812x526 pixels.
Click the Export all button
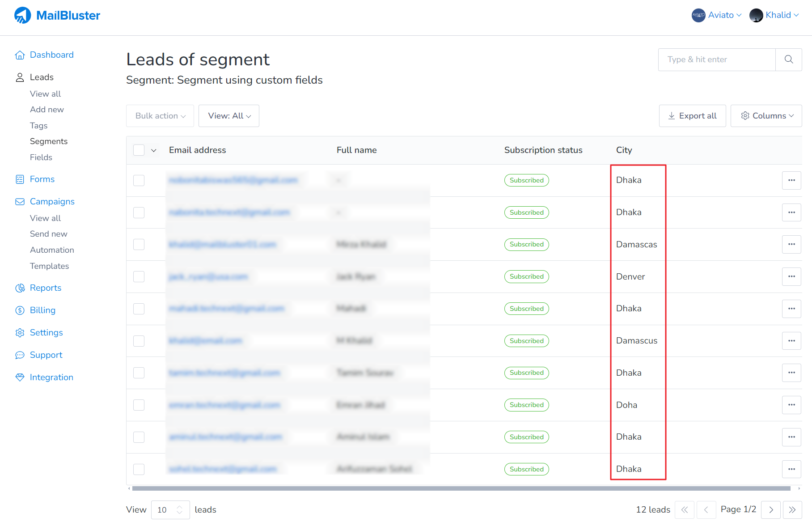[692, 116]
